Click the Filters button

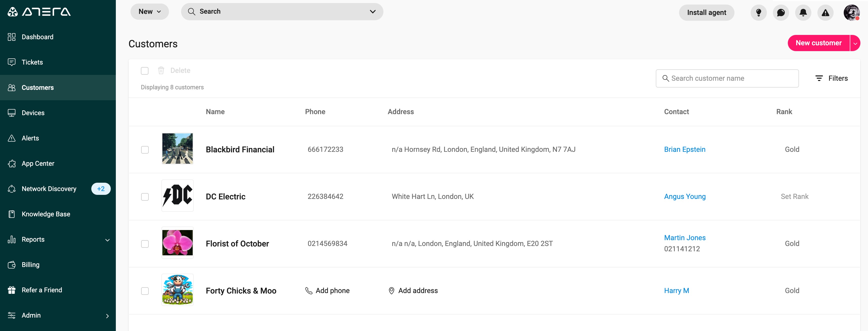pyautogui.click(x=831, y=78)
